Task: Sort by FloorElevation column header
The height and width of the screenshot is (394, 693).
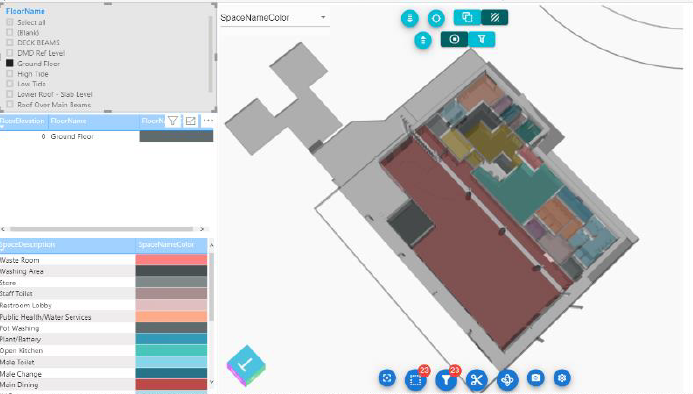Action: [23, 121]
